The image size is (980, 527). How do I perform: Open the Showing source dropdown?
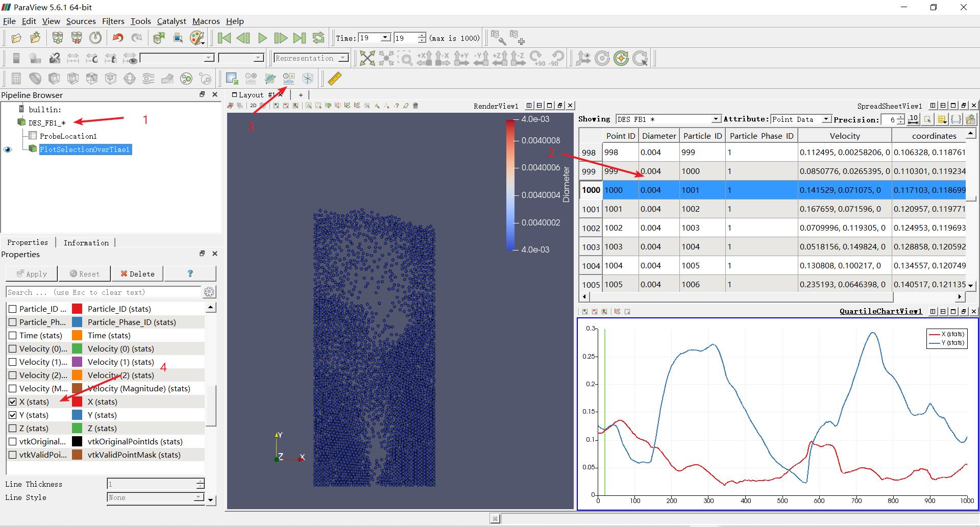pos(716,119)
